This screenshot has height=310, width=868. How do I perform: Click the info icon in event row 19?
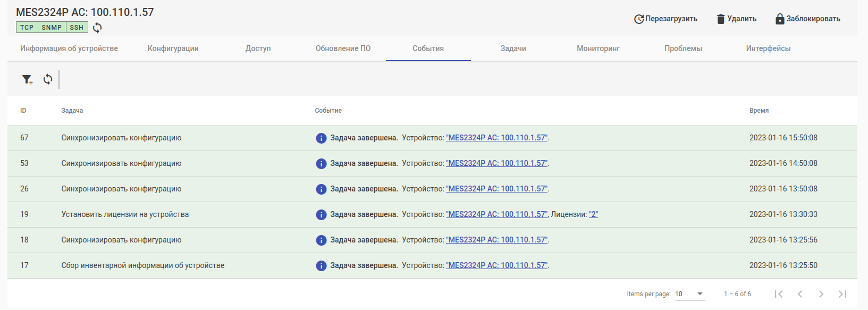coord(321,215)
